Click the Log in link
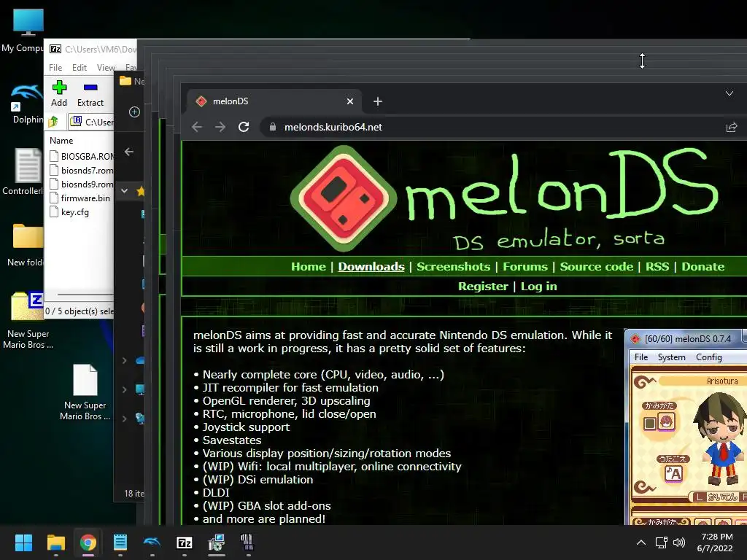 [538, 286]
